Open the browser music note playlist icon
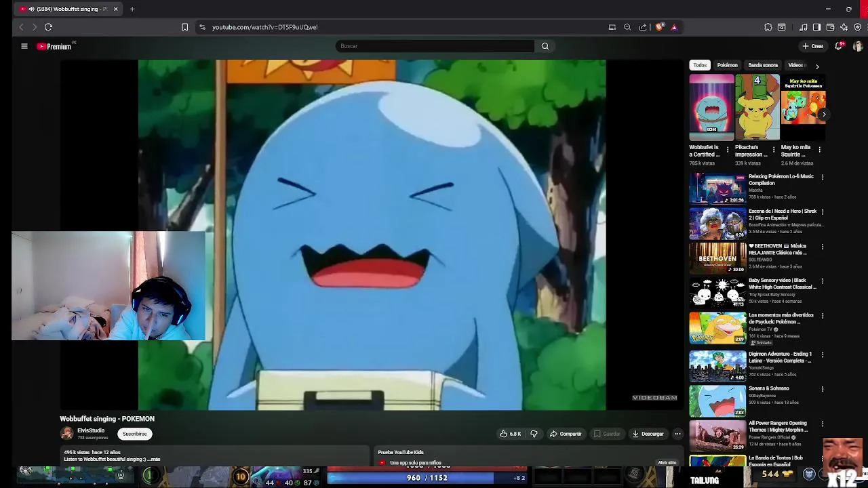The height and width of the screenshot is (488, 868). click(x=804, y=27)
